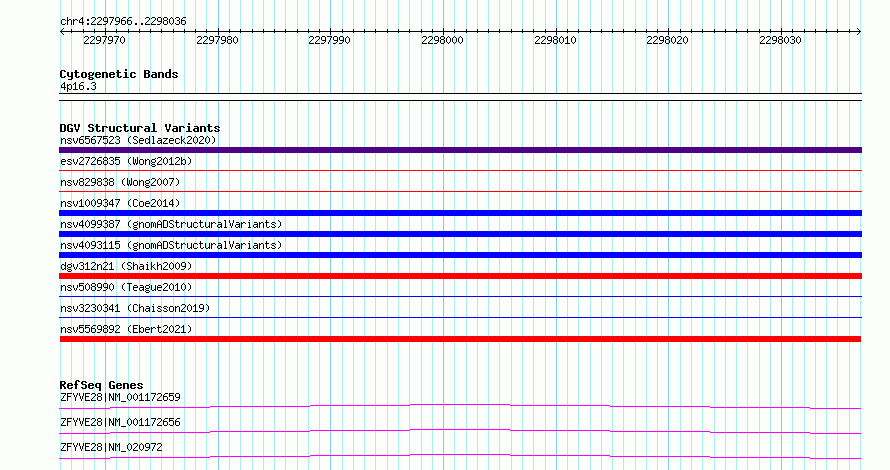
Task: Open the Cytogenetic Bands track title
Action: [119, 74]
